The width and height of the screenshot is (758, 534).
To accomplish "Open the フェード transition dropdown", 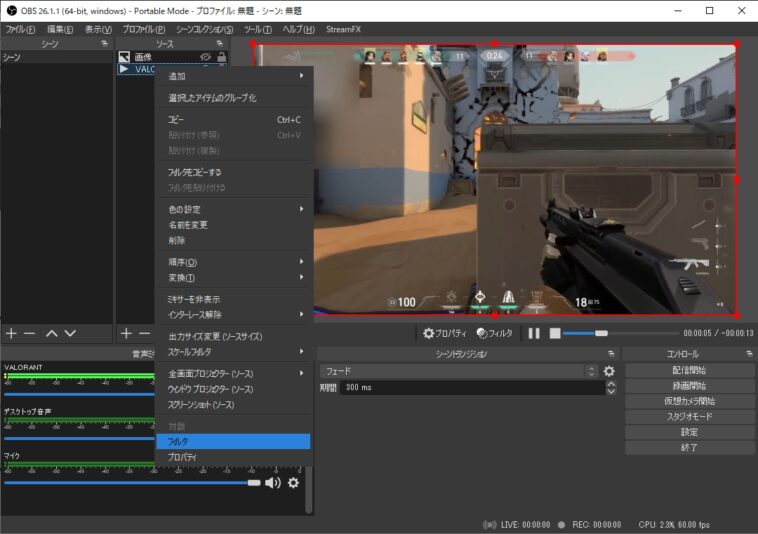I will coord(458,371).
